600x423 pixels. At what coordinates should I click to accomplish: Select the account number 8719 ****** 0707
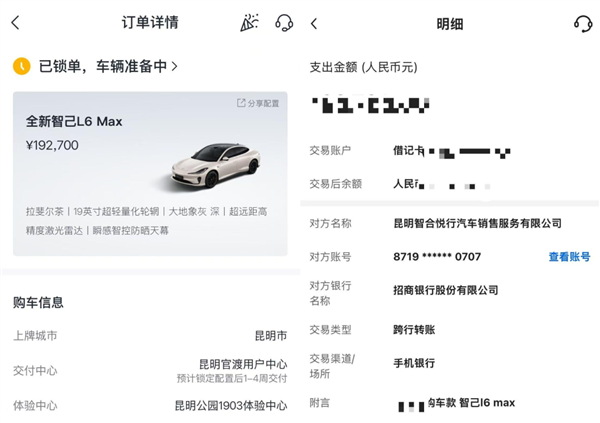click(x=437, y=256)
